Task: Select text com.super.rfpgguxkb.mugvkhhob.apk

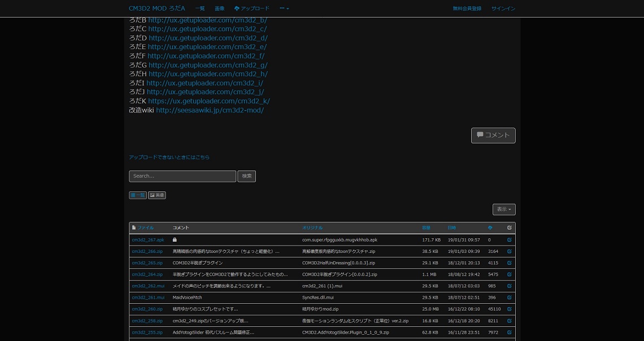Action: (x=340, y=239)
